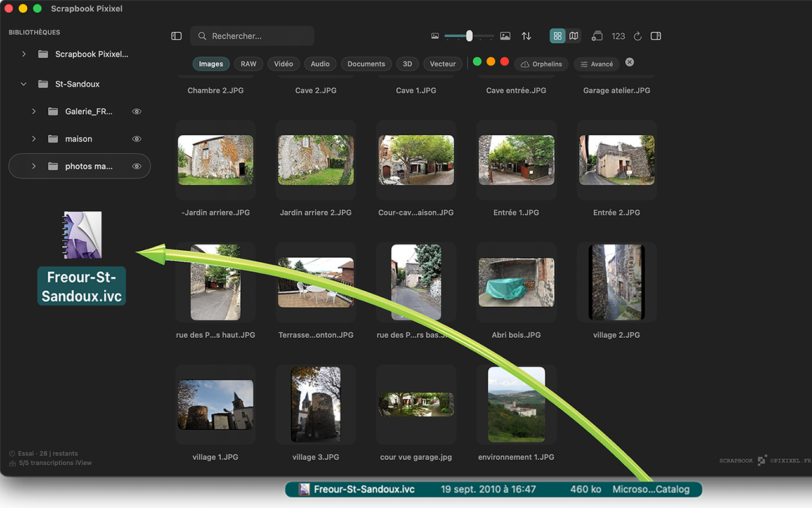
Task: Open the sort order arrows
Action: point(527,36)
